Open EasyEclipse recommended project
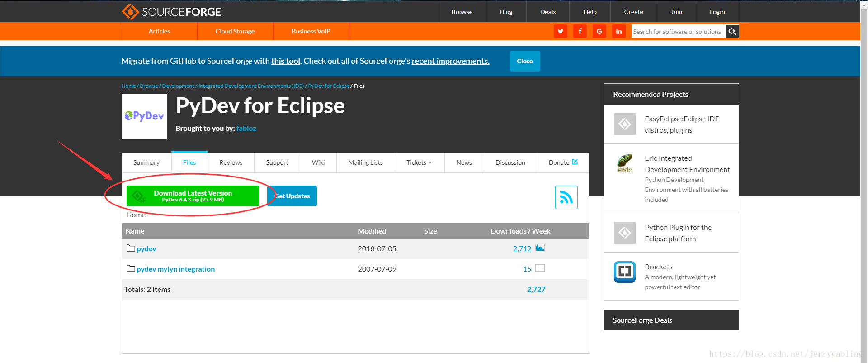Viewport: 868px width, 363px height. (x=682, y=124)
